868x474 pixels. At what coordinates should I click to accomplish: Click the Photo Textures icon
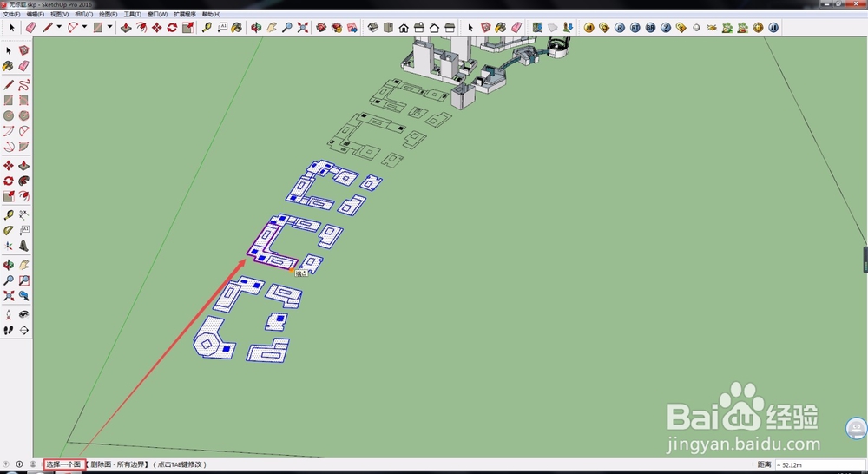569,27
